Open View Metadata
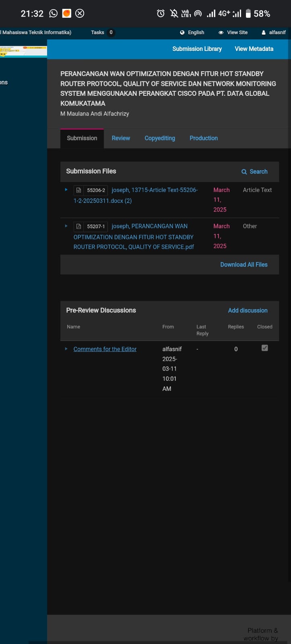Viewport: 291px width, 644px height. point(254,49)
